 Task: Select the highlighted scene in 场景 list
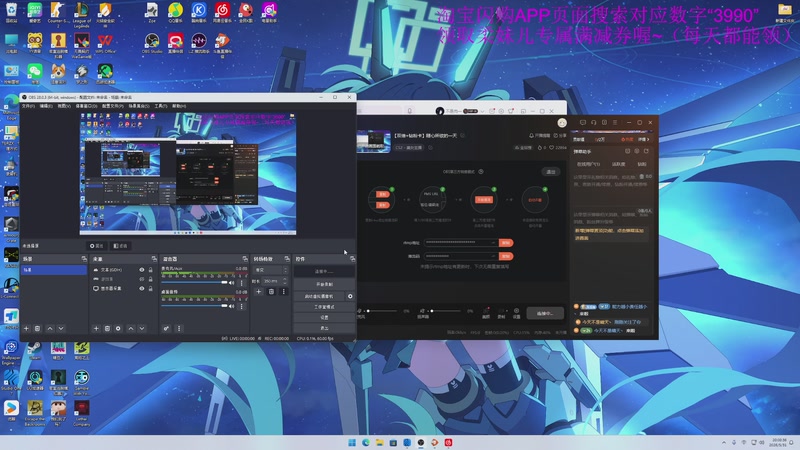pos(54,270)
